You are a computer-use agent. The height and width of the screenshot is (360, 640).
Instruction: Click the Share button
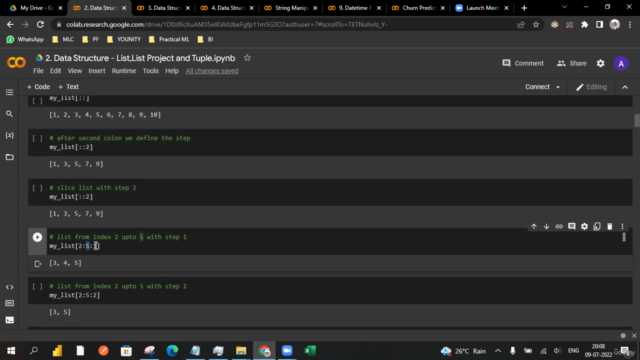click(571, 63)
